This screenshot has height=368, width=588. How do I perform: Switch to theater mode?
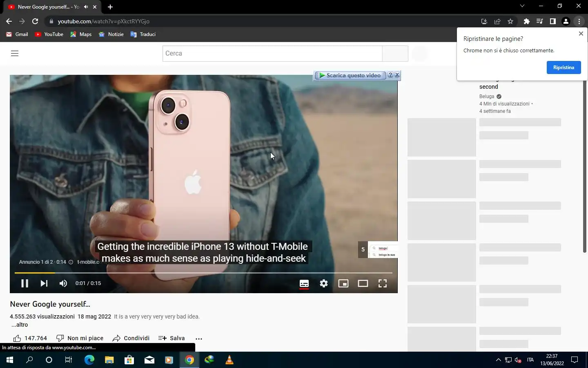[363, 283]
